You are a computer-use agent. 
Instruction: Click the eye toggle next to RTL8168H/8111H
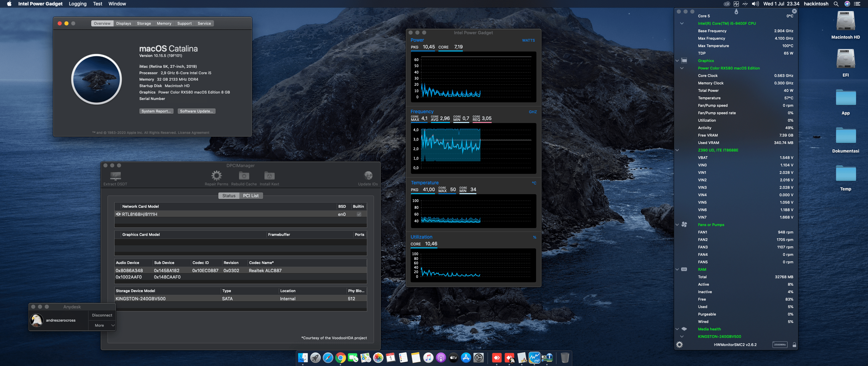click(x=118, y=214)
